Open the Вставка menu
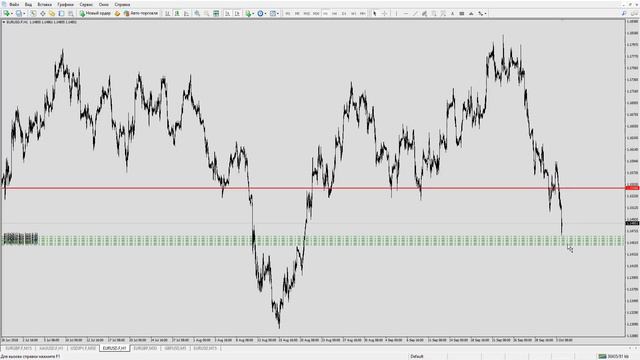The height and width of the screenshot is (360, 640). coord(44,4)
